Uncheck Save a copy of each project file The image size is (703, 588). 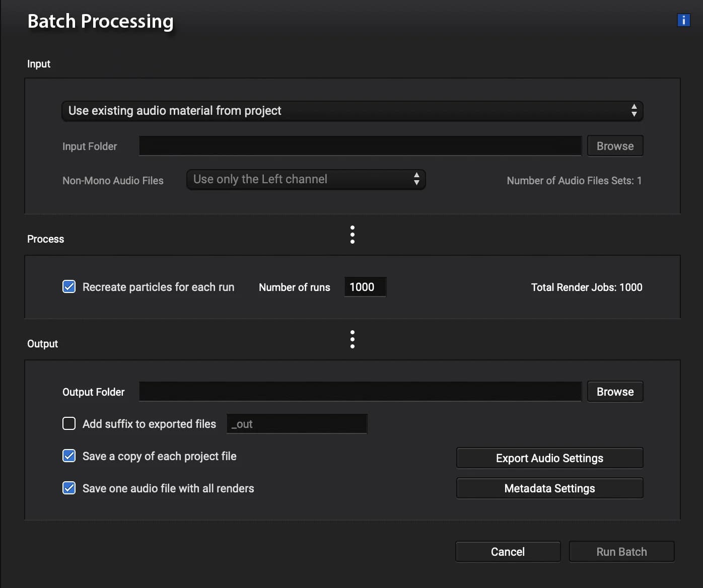[x=69, y=456]
